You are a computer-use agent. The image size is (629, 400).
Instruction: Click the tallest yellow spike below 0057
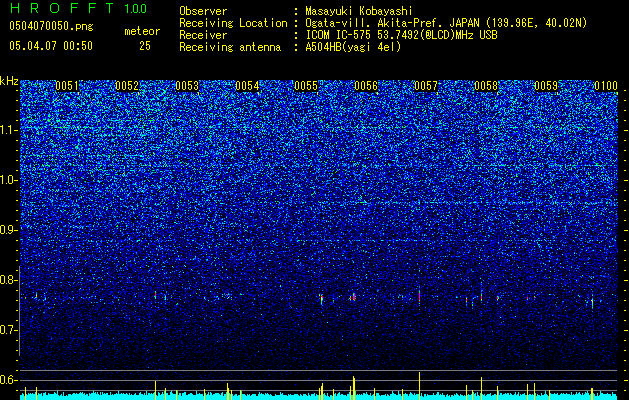420,386
